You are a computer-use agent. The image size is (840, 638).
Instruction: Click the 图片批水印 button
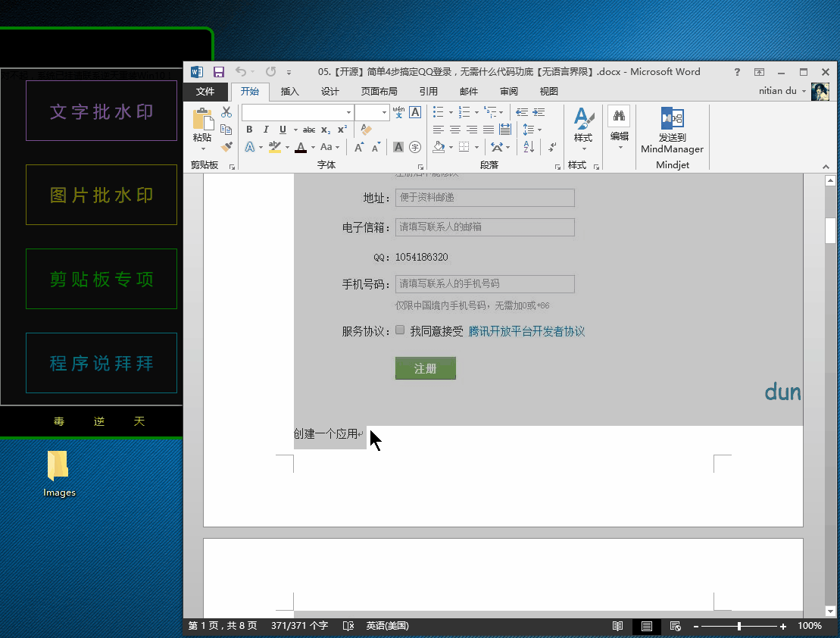[x=101, y=195]
